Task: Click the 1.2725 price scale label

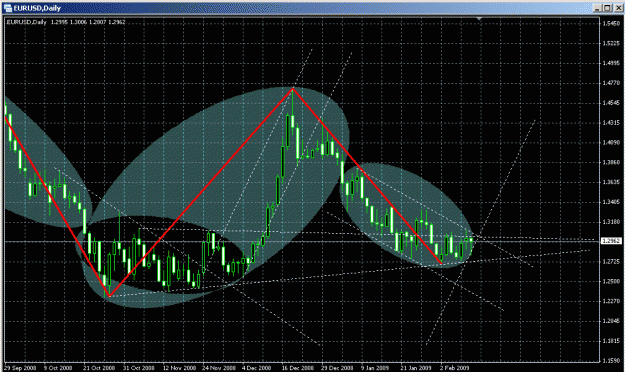Action: pos(611,261)
